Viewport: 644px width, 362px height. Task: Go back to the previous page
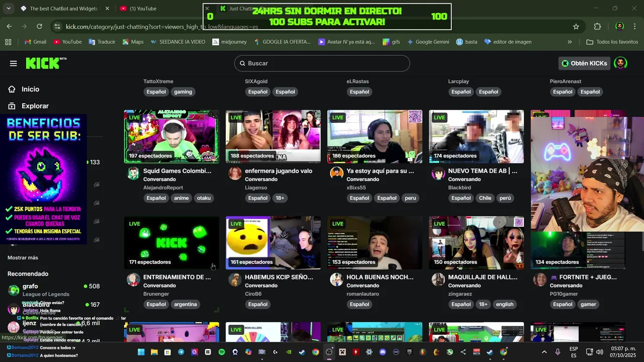[10, 26]
